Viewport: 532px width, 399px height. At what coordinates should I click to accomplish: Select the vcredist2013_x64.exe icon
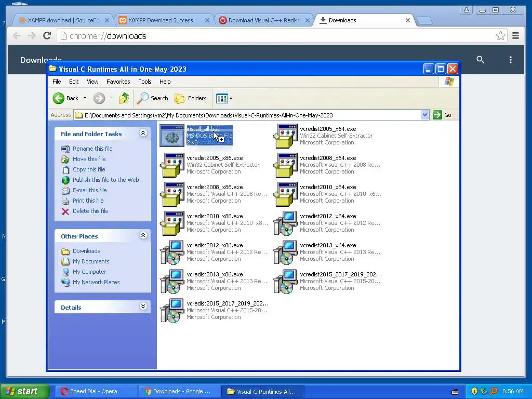[x=285, y=252]
